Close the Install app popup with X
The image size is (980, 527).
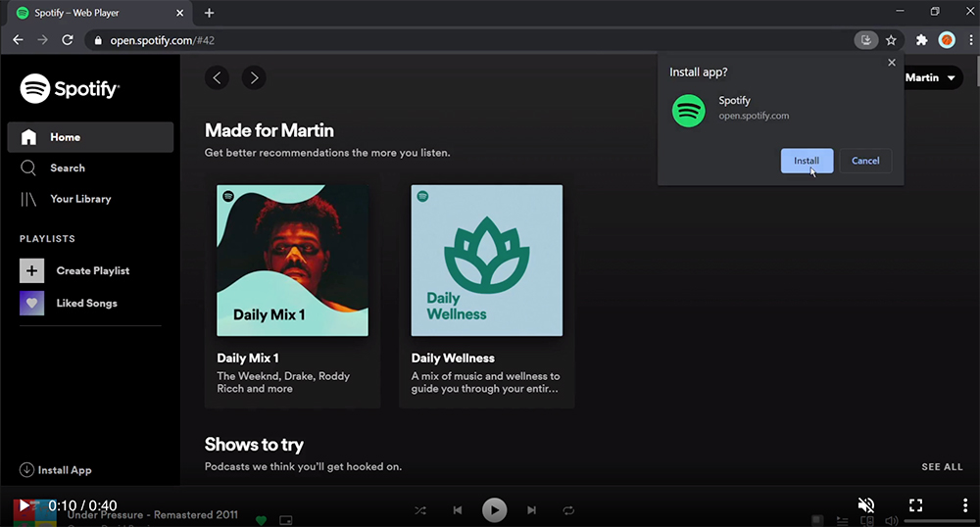(892, 63)
